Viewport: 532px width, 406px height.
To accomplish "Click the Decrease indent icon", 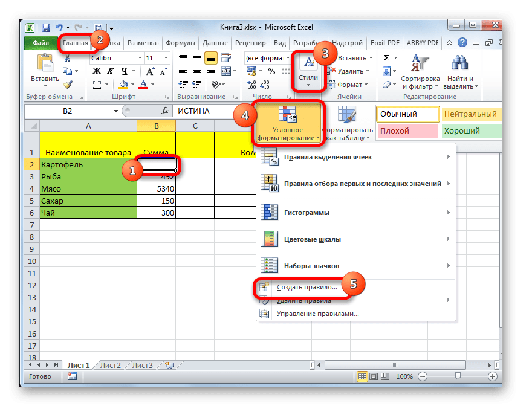I will click(183, 84).
